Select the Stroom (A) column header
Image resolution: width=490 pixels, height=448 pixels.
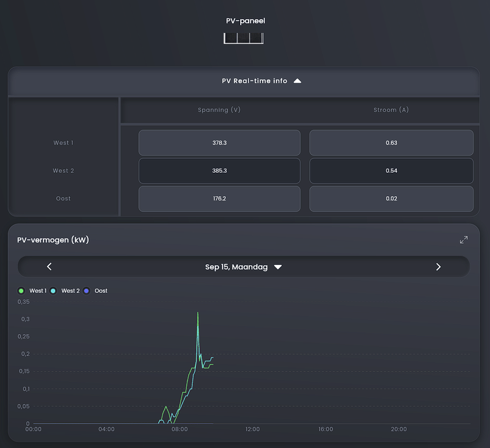[x=391, y=110]
